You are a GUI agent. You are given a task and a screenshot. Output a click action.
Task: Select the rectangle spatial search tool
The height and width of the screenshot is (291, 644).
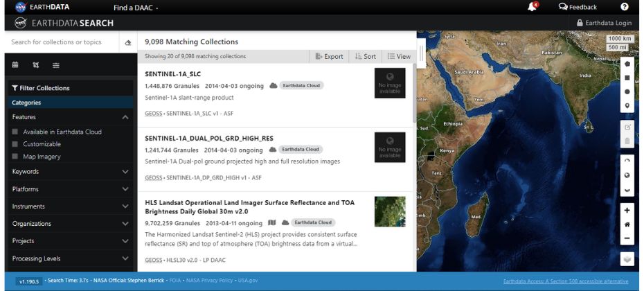click(x=627, y=78)
